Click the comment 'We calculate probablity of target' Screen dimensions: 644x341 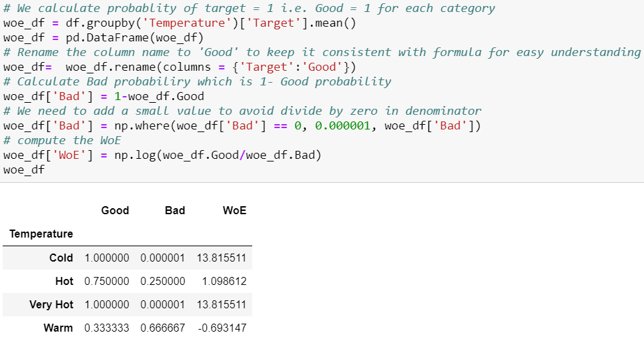click(249, 8)
